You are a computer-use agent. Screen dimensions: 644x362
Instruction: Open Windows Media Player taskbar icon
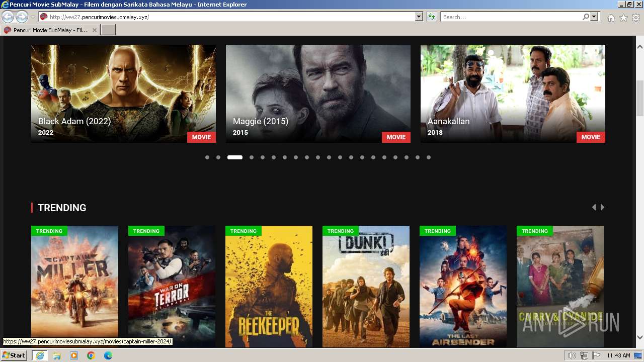(74, 355)
